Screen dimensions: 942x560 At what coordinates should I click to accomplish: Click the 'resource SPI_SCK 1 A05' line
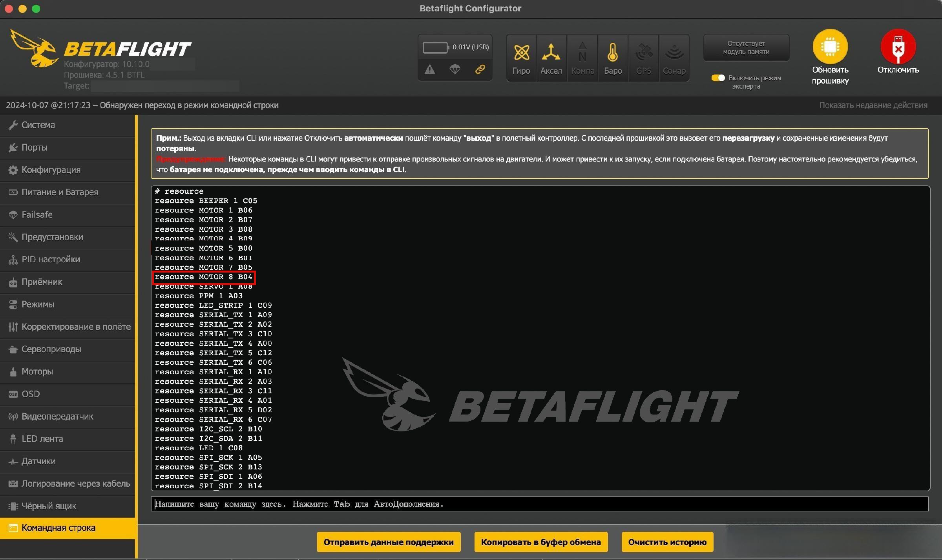(x=208, y=458)
